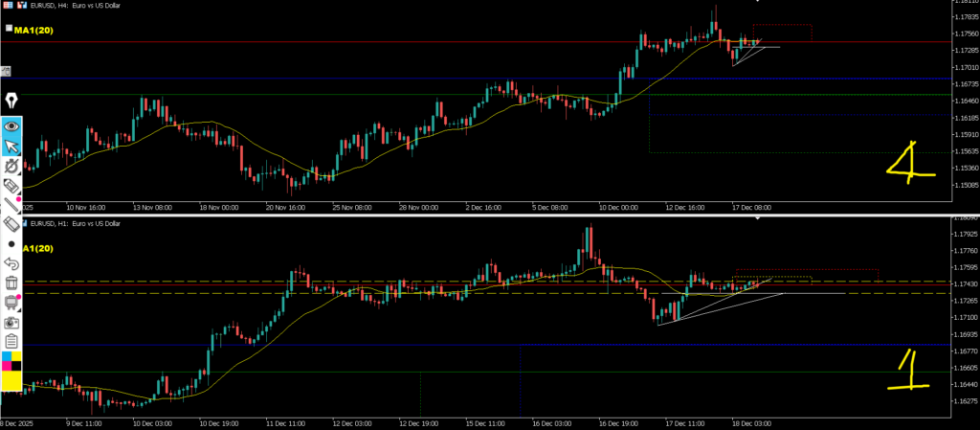Click the 17 Dec 08:00 time label
Screen dimensions: 980x430
click(x=752, y=208)
